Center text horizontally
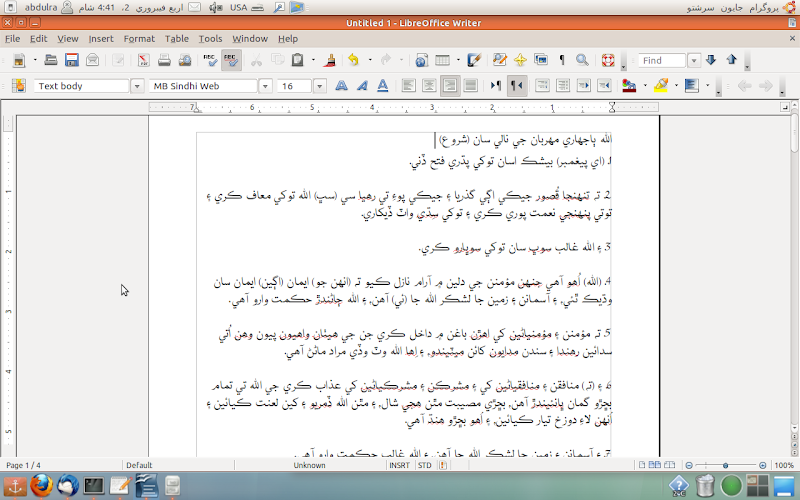 tap(429, 86)
